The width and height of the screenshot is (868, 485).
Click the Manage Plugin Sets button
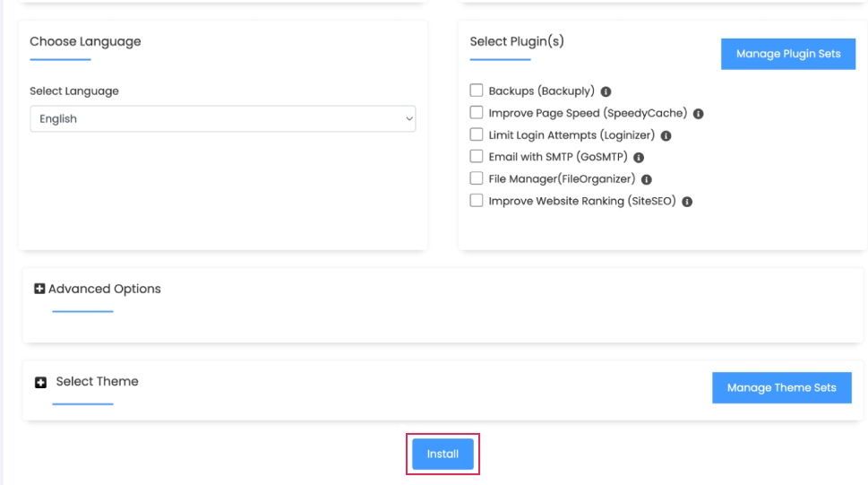pos(787,54)
